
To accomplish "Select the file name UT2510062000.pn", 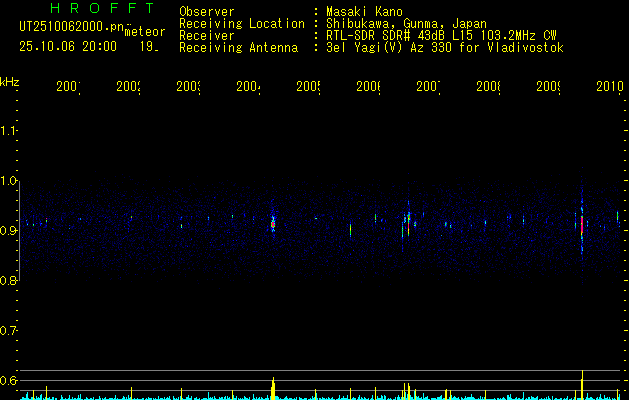I will click(x=71, y=27).
